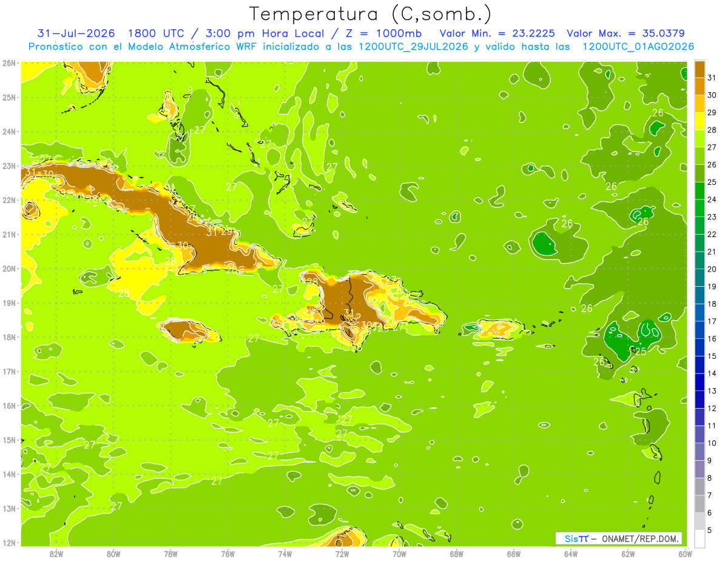This screenshot has width=728, height=562.
Task: Click the "Valor Max. = 35.0379" readout
Action: (x=625, y=33)
